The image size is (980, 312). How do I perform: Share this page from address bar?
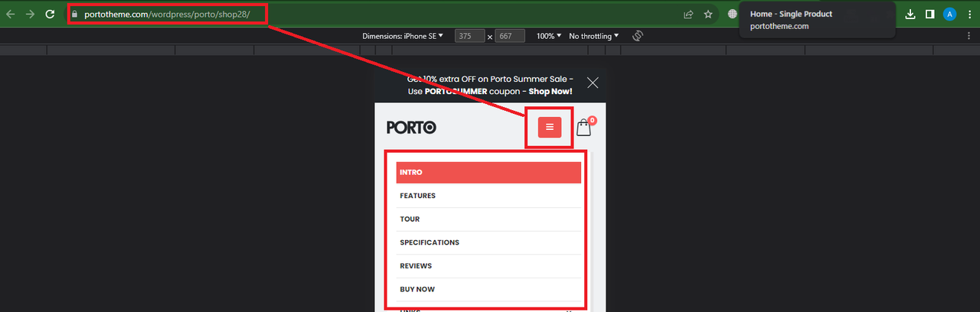tap(688, 14)
